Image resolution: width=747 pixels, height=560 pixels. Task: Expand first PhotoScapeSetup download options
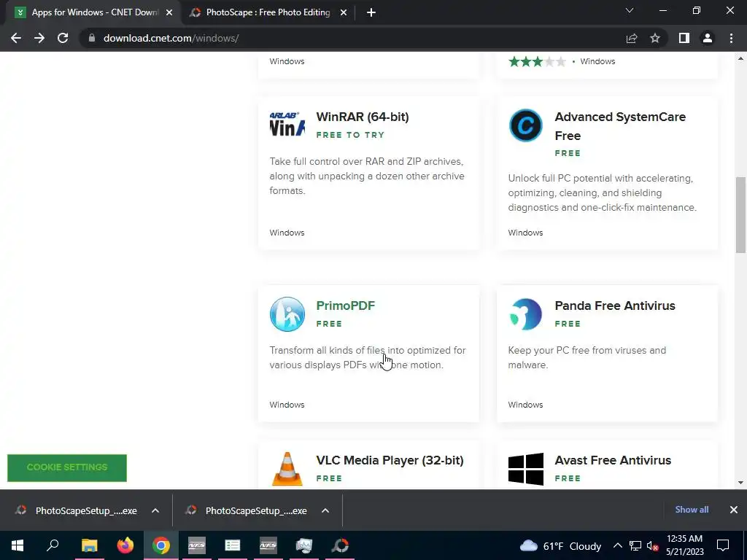click(155, 510)
